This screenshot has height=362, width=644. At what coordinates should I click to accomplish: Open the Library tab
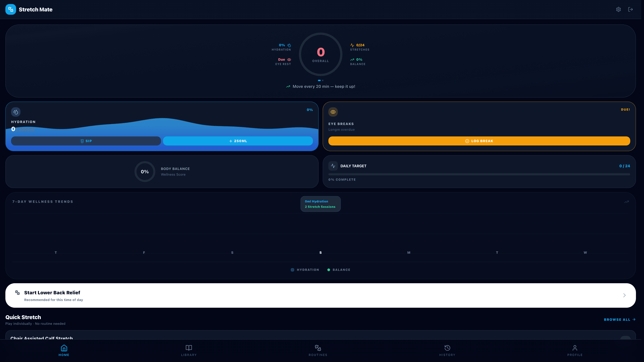click(189, 350)
